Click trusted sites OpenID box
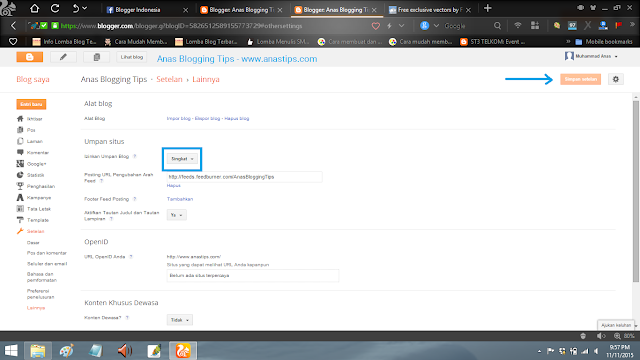This screenshot has width=640, height=360. (x=253, y=276)
